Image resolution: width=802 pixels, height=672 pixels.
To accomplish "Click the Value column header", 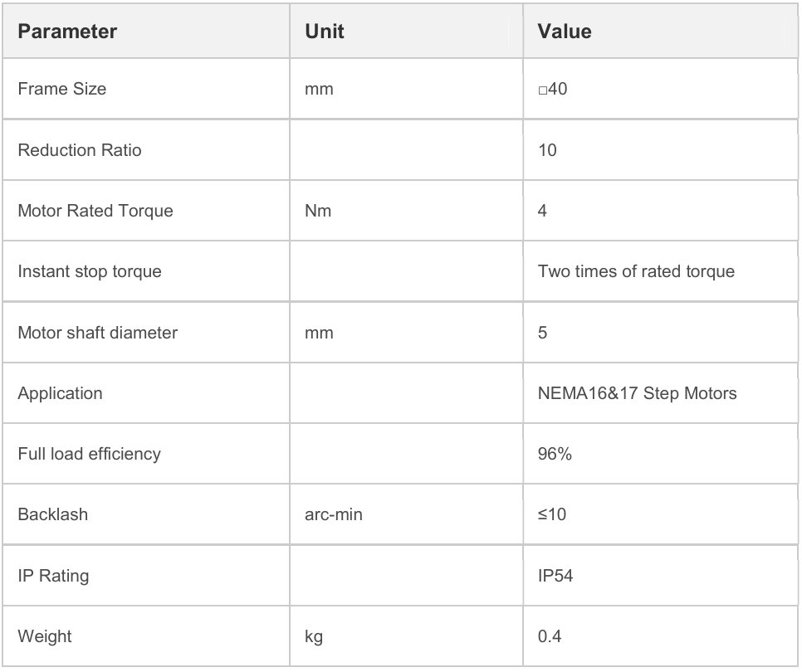I will 565,32.
